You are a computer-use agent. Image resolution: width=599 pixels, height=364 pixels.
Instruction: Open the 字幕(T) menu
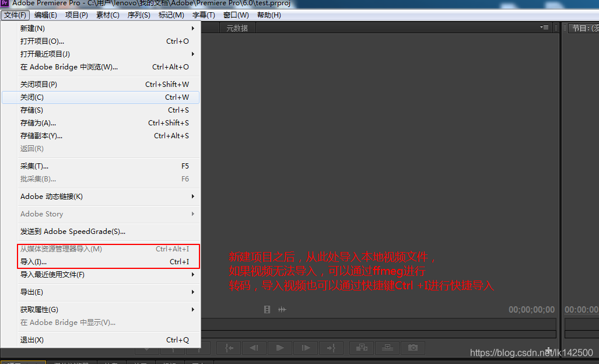coord(204,15)
